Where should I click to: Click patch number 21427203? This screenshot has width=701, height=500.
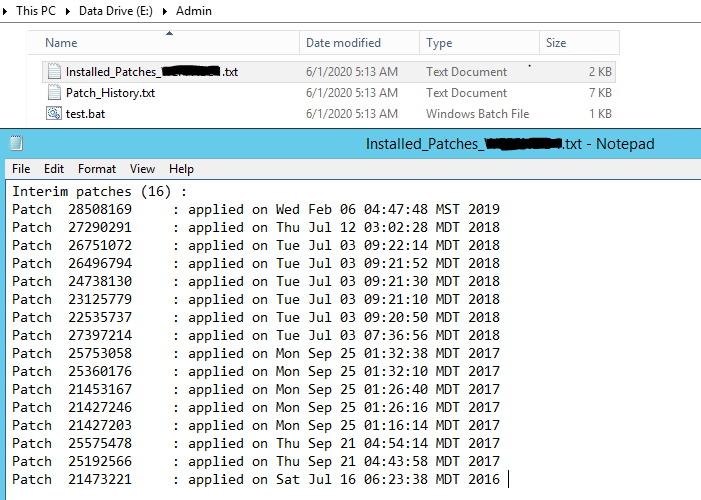pyautogui.click(x=100, y=425)
